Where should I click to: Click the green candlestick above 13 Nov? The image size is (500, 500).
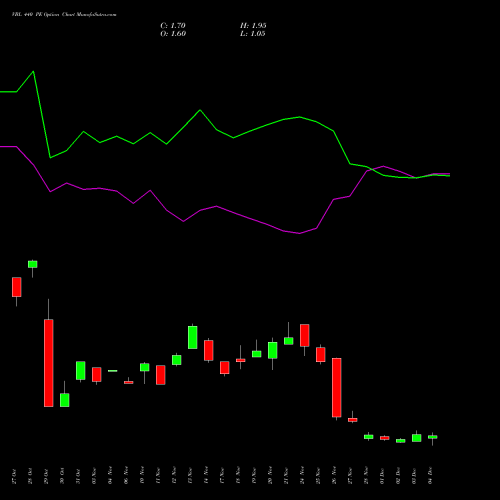193,337
